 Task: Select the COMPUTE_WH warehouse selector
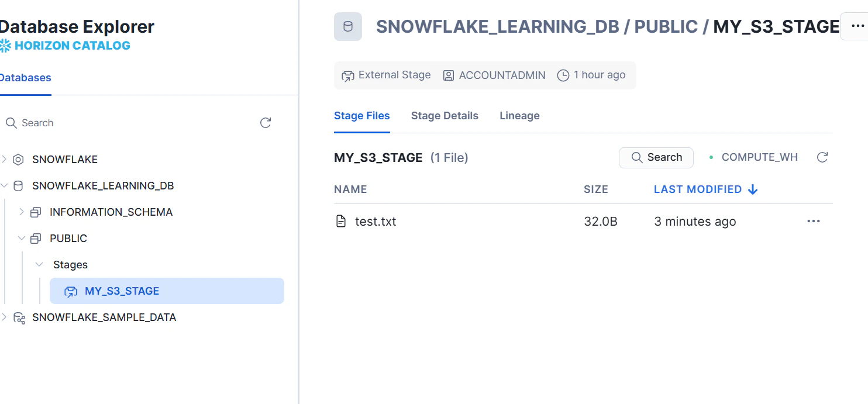(x=753, y=157)
